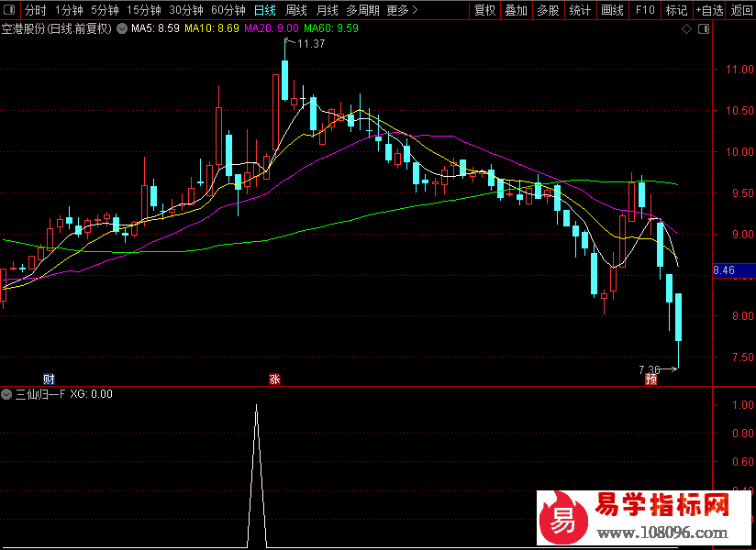Select the 60分钟 period tab
756x550 pixels.
(228, 10)
